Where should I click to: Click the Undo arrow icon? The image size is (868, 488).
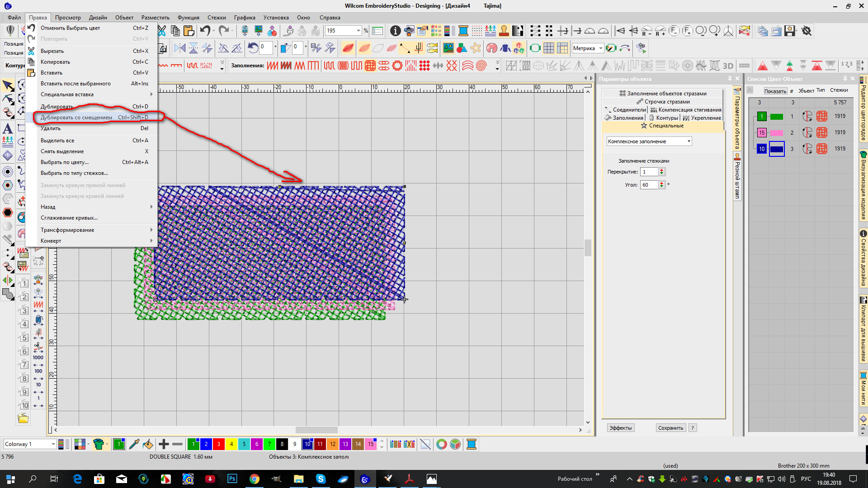(205, 31)
